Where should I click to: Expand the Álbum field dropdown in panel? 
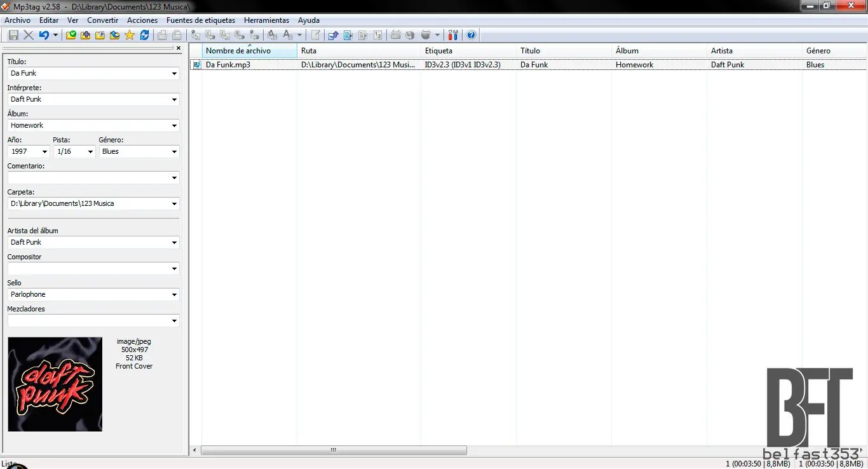point(174,126)
